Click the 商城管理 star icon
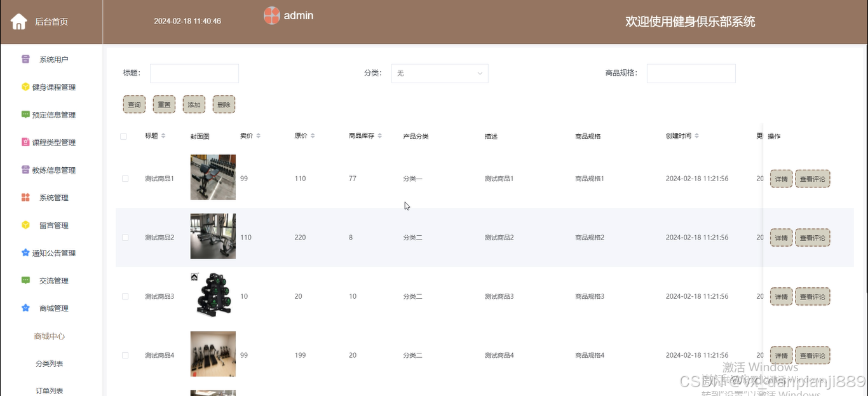Image resolution: width=868 pixels, height=396 pixels. tap(25, 308)
